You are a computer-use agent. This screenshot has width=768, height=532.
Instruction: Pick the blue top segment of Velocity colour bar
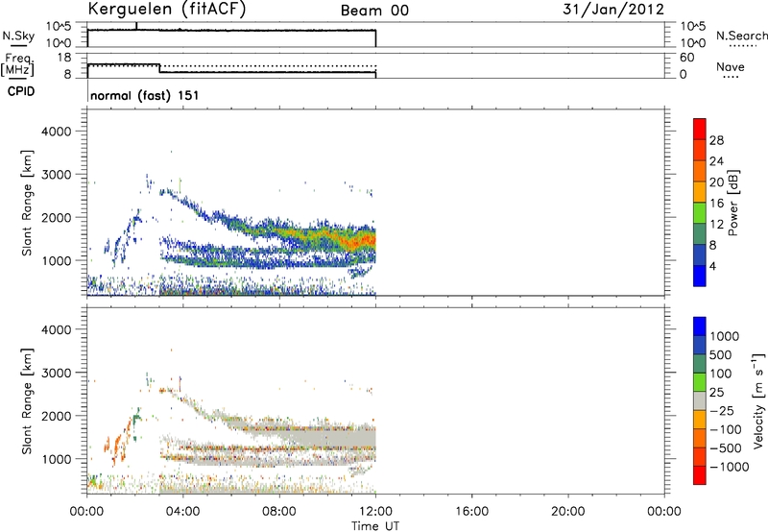[x=700, y=326]
